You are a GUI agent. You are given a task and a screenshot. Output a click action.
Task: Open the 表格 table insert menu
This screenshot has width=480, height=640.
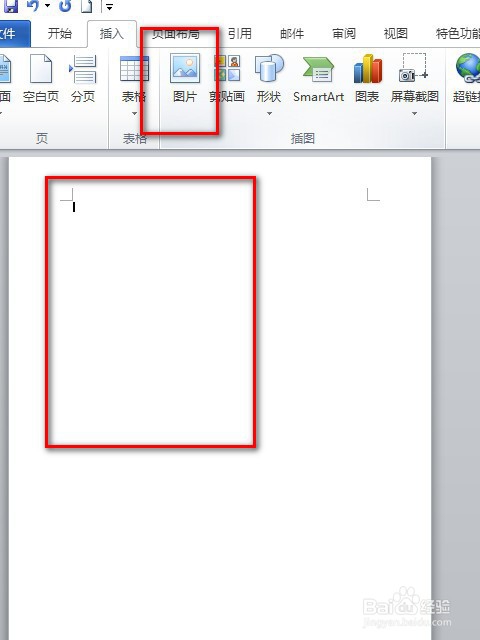[x=134, y=80]
